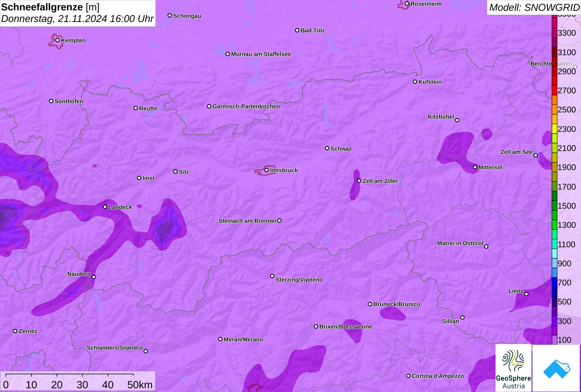
Task: Select the Bruneck/Brunico label
Action: tap(397, 304)
